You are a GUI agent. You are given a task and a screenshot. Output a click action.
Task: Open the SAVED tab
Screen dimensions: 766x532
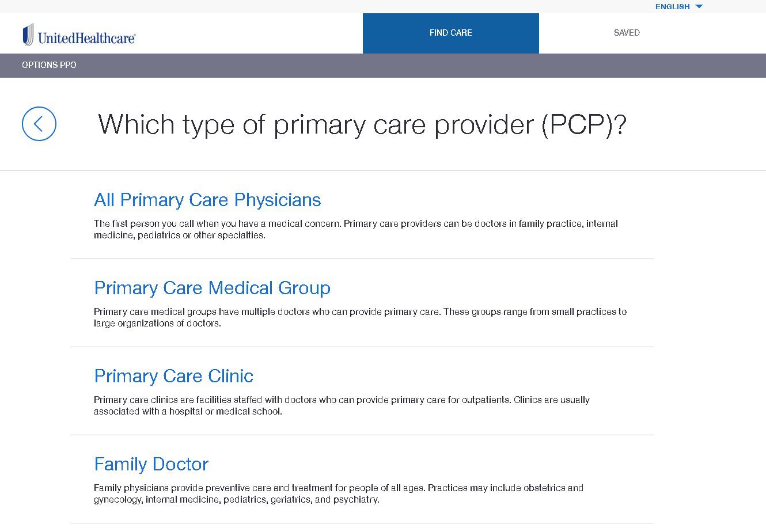pos(627,33)
